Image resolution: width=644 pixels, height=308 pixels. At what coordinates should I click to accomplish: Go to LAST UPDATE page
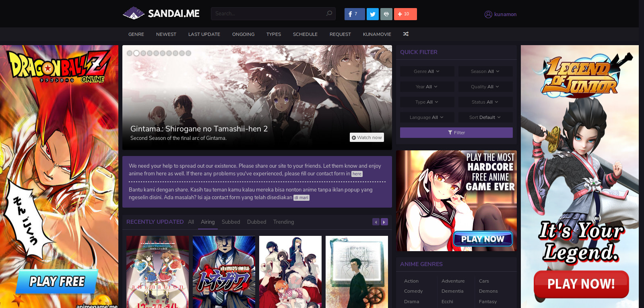click(204, 34)
